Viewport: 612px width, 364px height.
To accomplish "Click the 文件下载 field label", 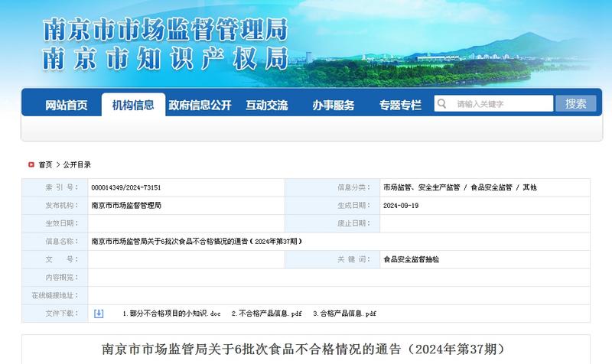I will click(62, 313).
